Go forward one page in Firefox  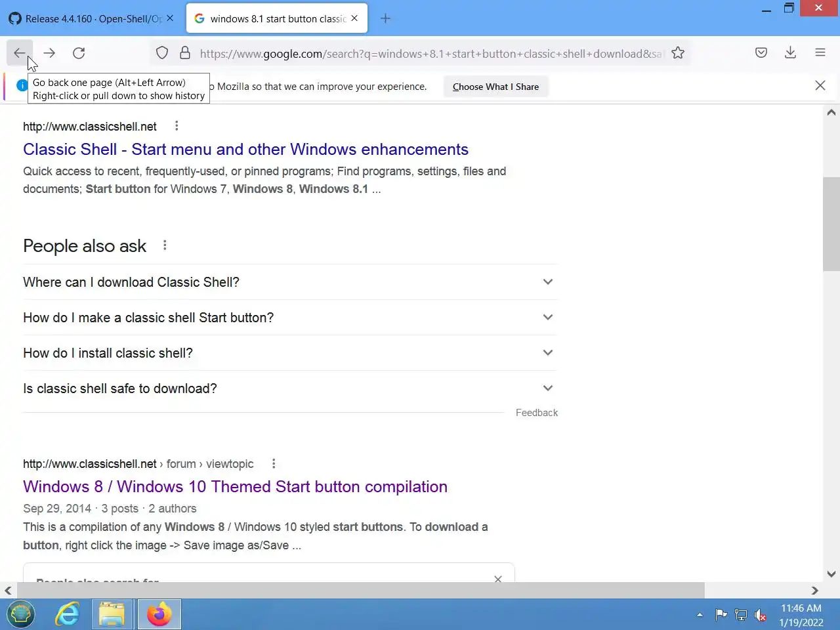click(x=49, y=53)
